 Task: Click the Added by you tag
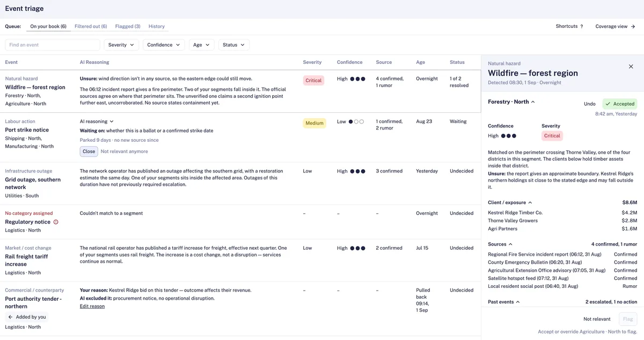[27, 317]
